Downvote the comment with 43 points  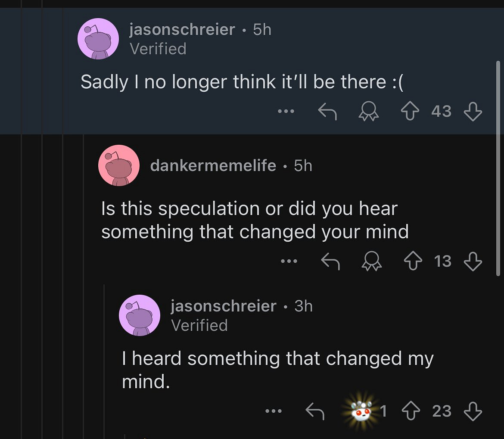pos(473,112)
